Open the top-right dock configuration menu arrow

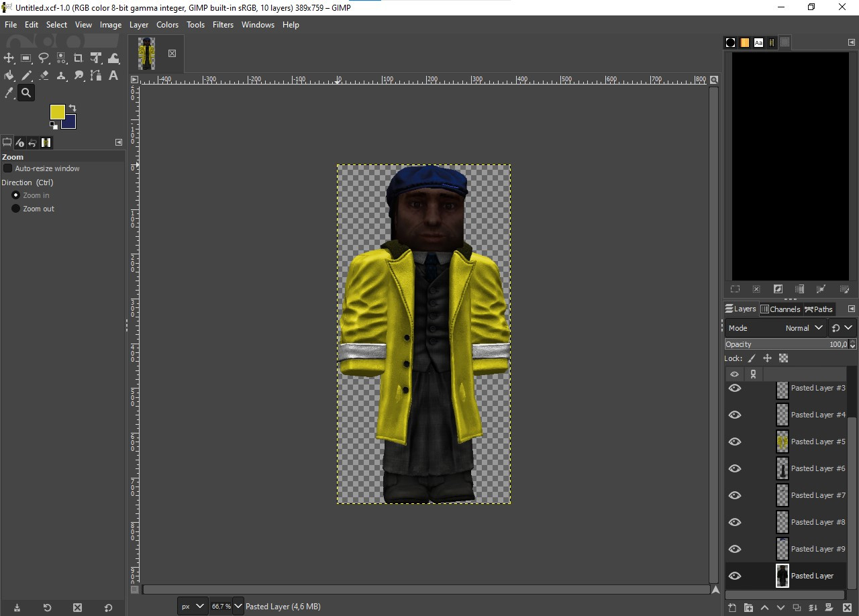click(x=852, y=42)
